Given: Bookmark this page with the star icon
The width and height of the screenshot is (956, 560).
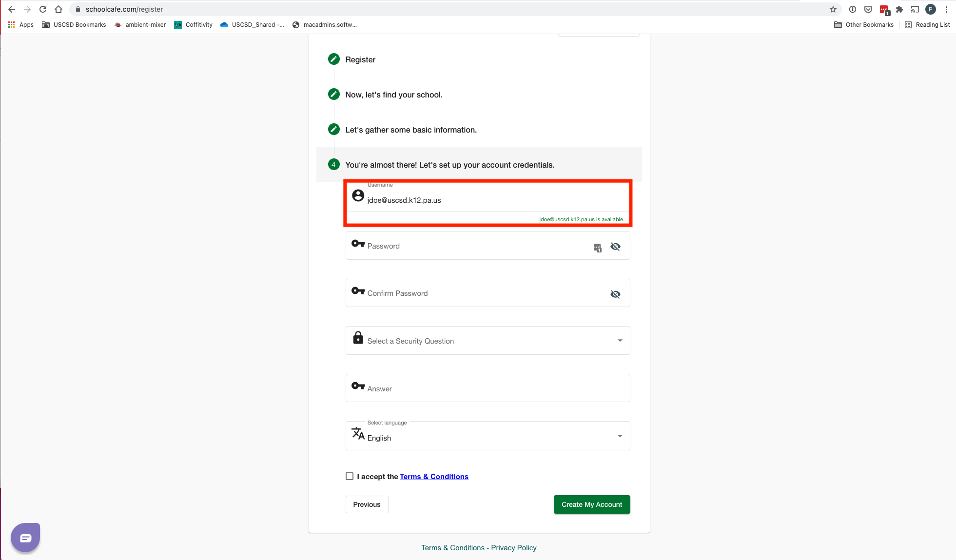Looking at the screenshot, I should 833,9.
